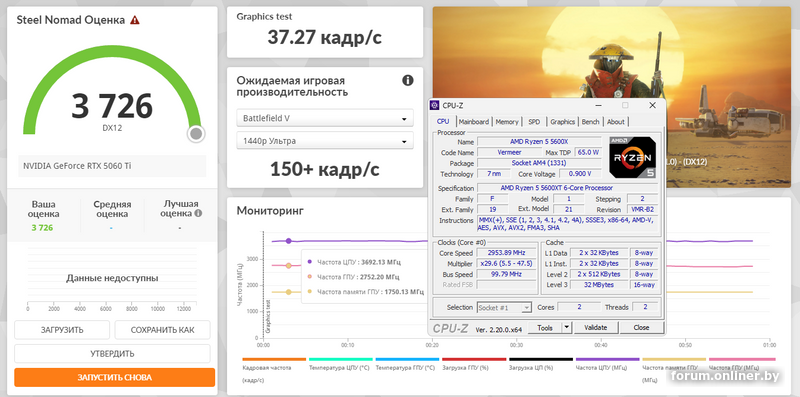Toggle the purple Частота ЦП legend swatch
Image resolution: width=800 pixels, height=397 pixels.
(x=607, y=359)
